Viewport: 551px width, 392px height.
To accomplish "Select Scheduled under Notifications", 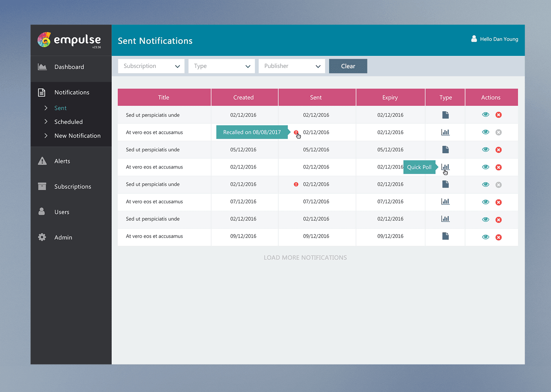I will [x=68, y=122].
